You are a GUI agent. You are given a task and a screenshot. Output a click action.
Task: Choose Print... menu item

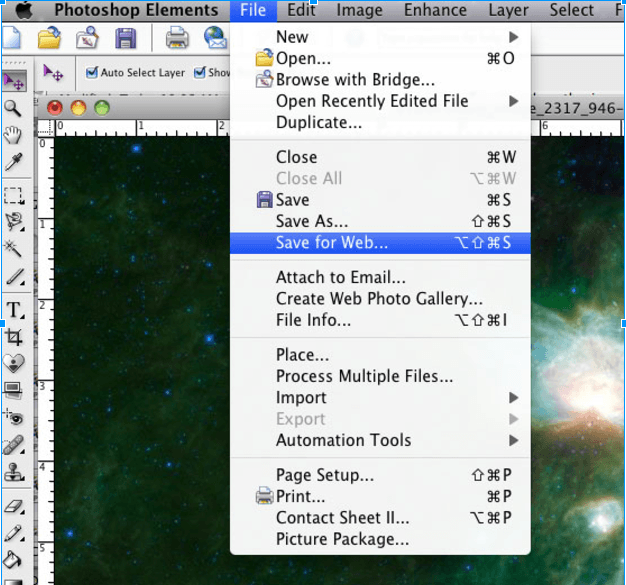point(380,496)
